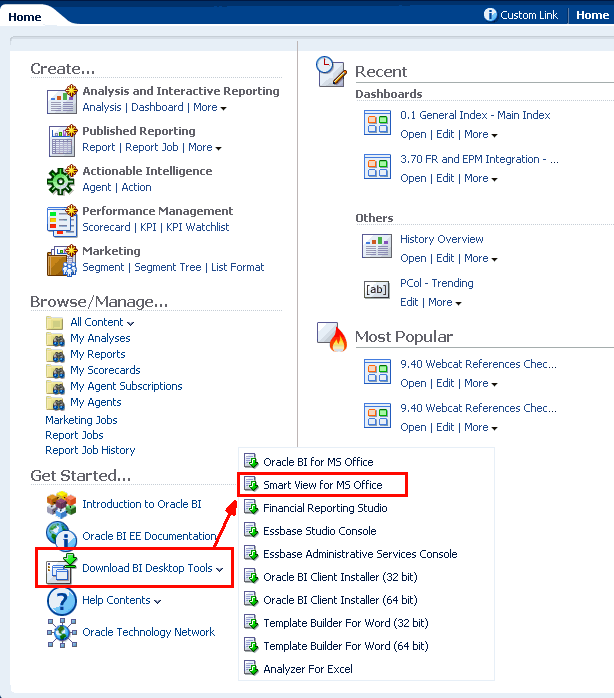Click the Analysis and Interactive Reporting icon
614x698 pixels.
click(x=62, y=99)
